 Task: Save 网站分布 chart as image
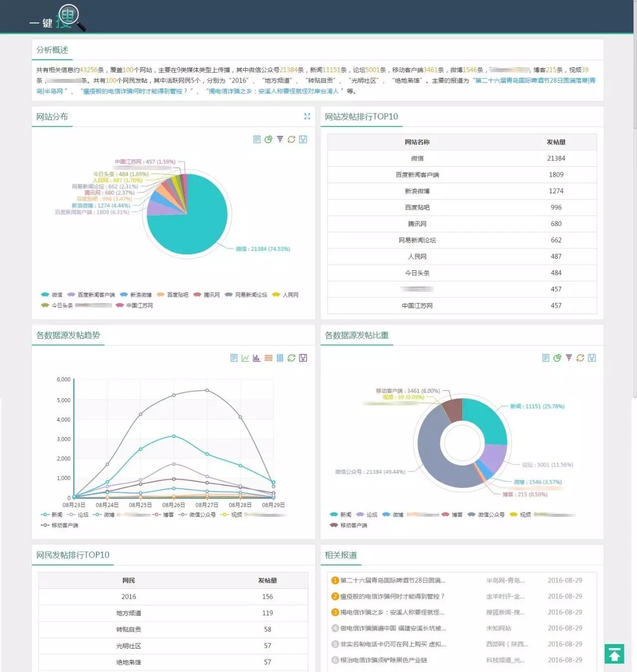pyautogui.click(x=303, y=139)
